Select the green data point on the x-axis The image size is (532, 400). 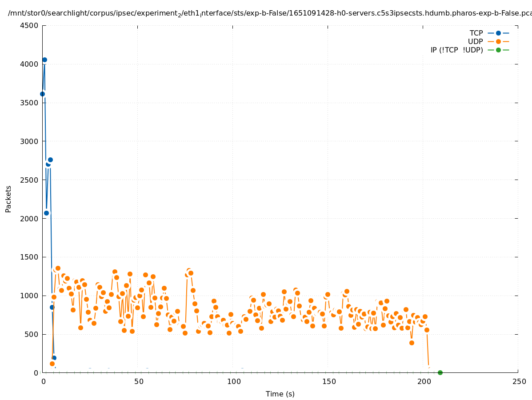click(x=440, y=372)
